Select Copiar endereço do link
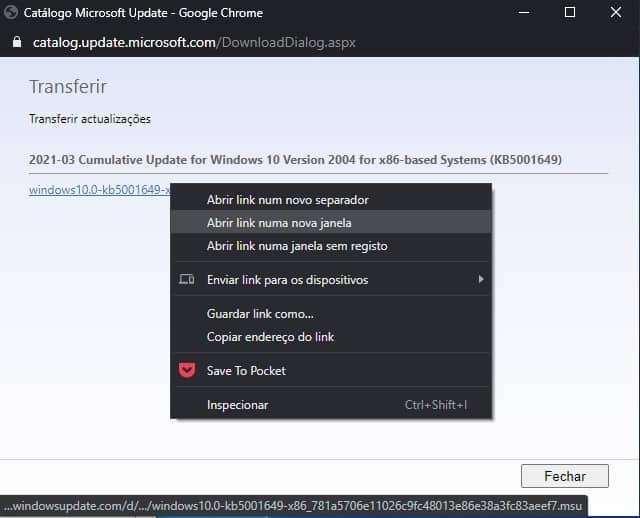Viewport: 640px width, 518px height. (331, 337)
